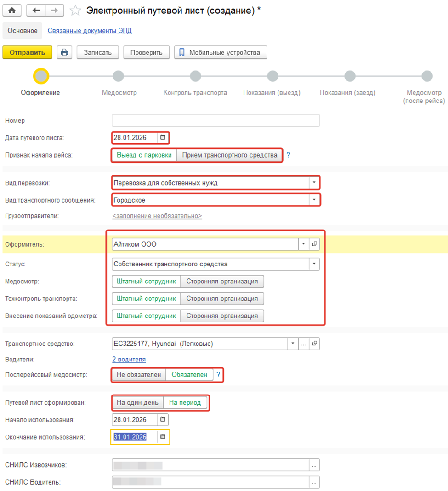Open the Транспортное средство record icon
The image size is (448, 491).
point(314,344)
